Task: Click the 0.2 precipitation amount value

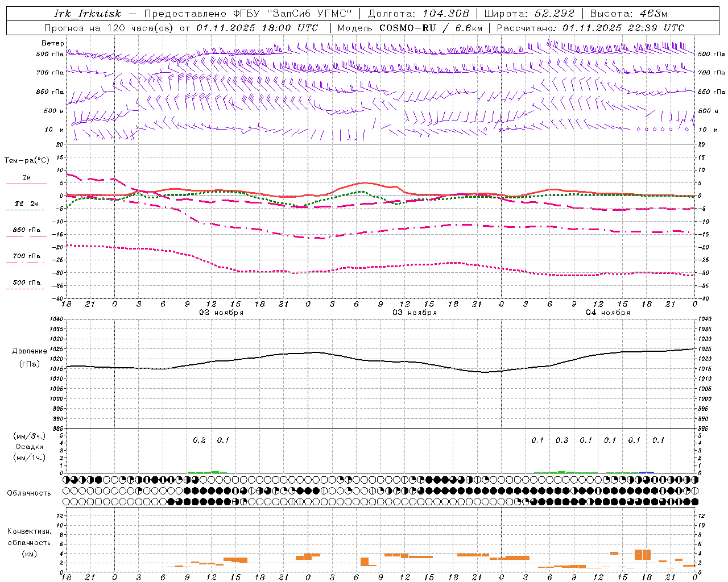Action: tap(199, 440)
